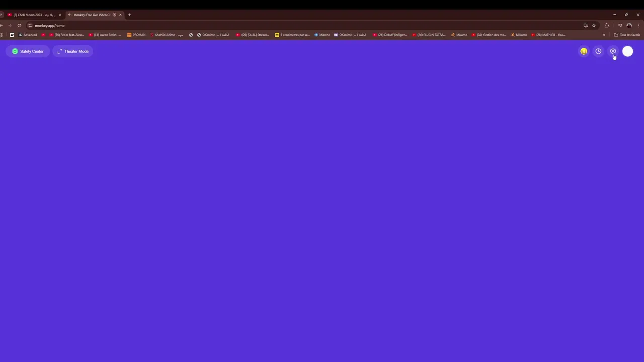Open the Marche bookmark

click(x=322, y=35)
